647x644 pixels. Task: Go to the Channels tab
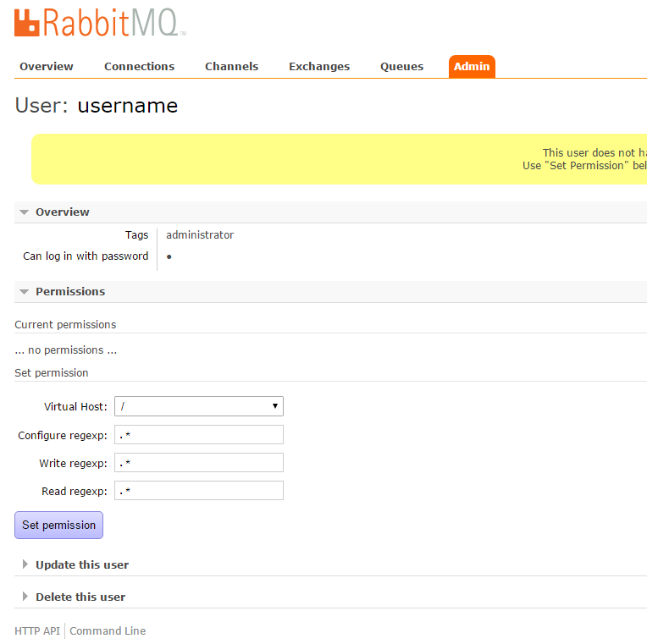click(x=231, y=67)
